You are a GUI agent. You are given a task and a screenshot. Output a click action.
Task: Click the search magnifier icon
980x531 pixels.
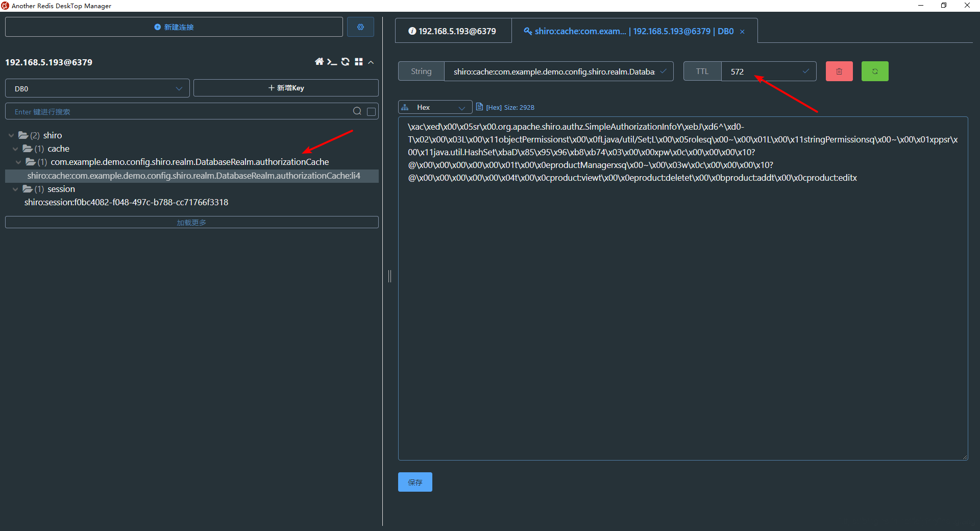pyautogui.click(x=357, y=111)
